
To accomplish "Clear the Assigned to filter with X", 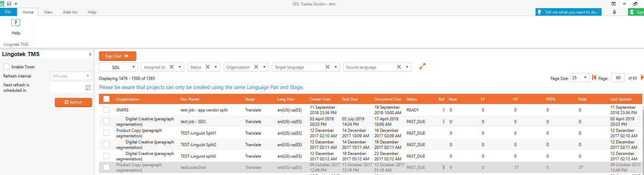I will (x=172, y=67).
